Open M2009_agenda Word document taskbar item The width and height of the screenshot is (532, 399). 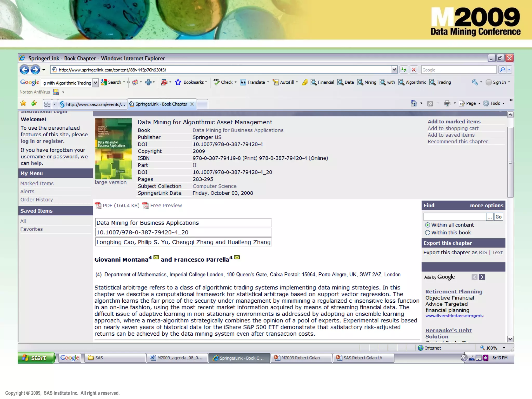pos(177,358)
